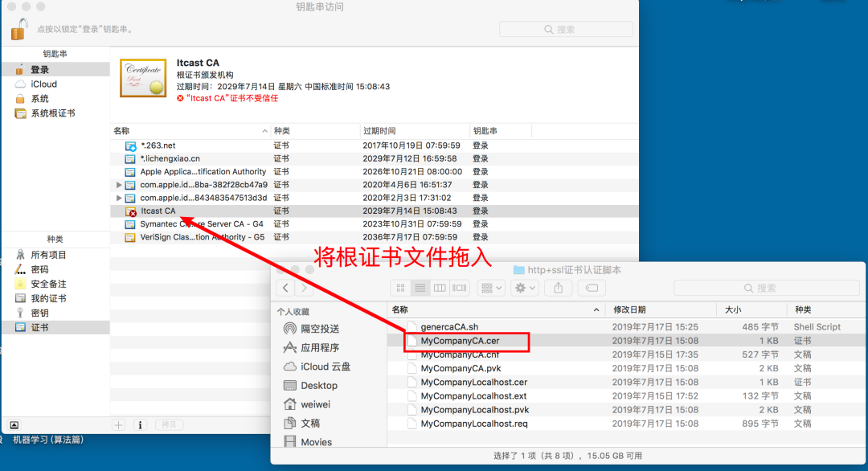Go forward in Finder window
Viewport: 868px width, 471px height.
tap(304, 288)
